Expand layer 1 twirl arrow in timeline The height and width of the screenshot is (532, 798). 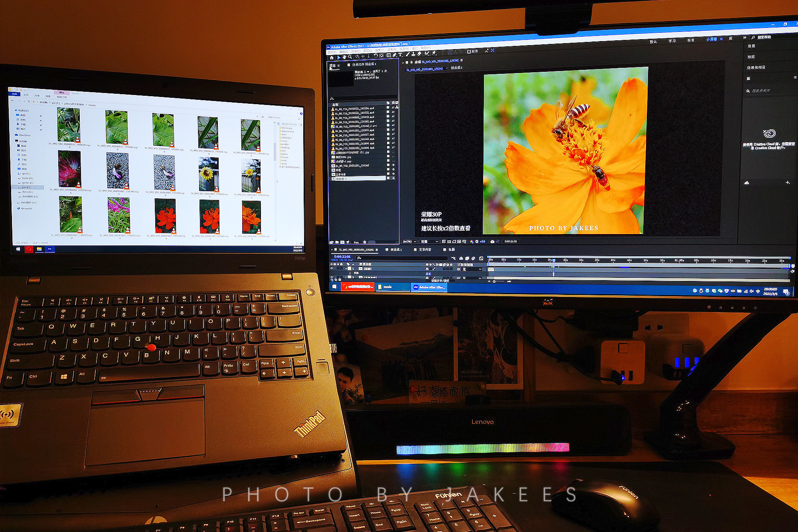[x=346, y=269]
